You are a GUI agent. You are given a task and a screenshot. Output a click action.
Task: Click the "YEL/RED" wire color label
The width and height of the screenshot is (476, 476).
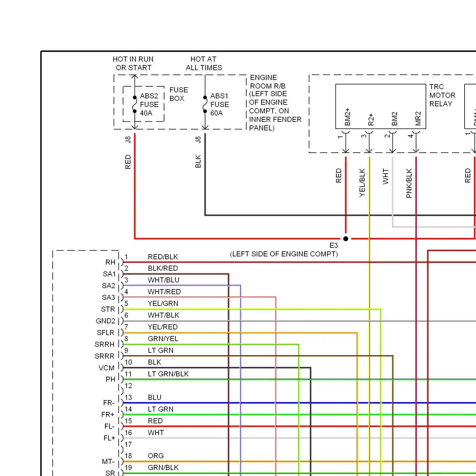(162, 327)
